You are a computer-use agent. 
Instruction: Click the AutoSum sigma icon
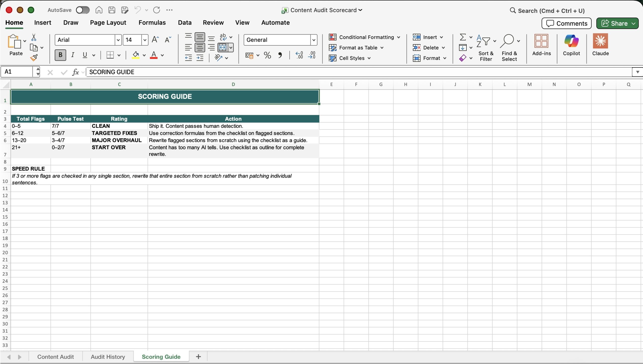[462, 37]
